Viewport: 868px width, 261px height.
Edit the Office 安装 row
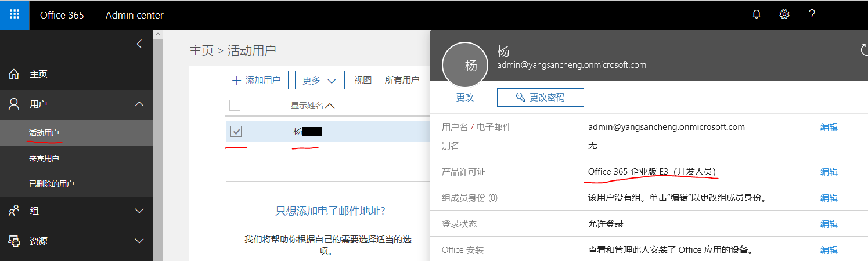(x=829, y=250)
